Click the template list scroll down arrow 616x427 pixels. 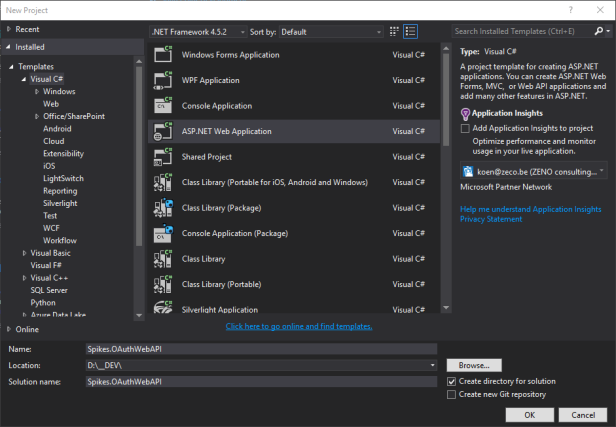click(x=446, y=308)
